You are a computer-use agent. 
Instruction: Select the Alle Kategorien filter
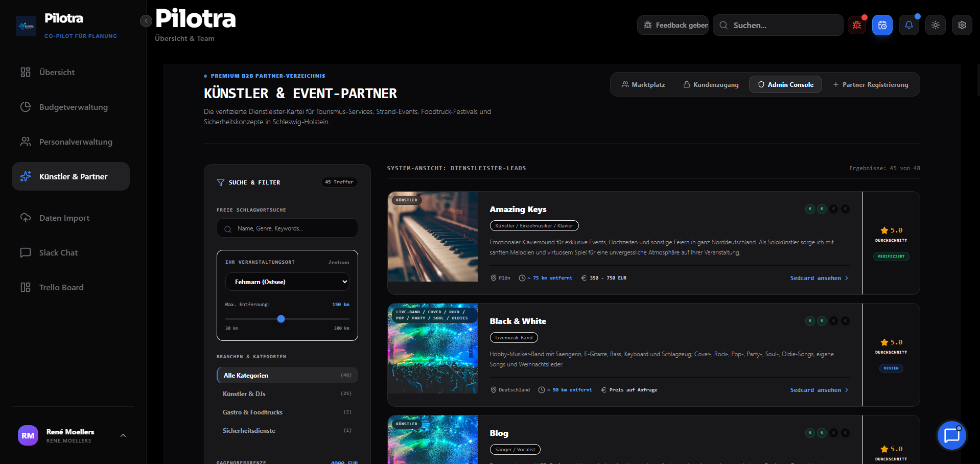click(x=287, y=375)
